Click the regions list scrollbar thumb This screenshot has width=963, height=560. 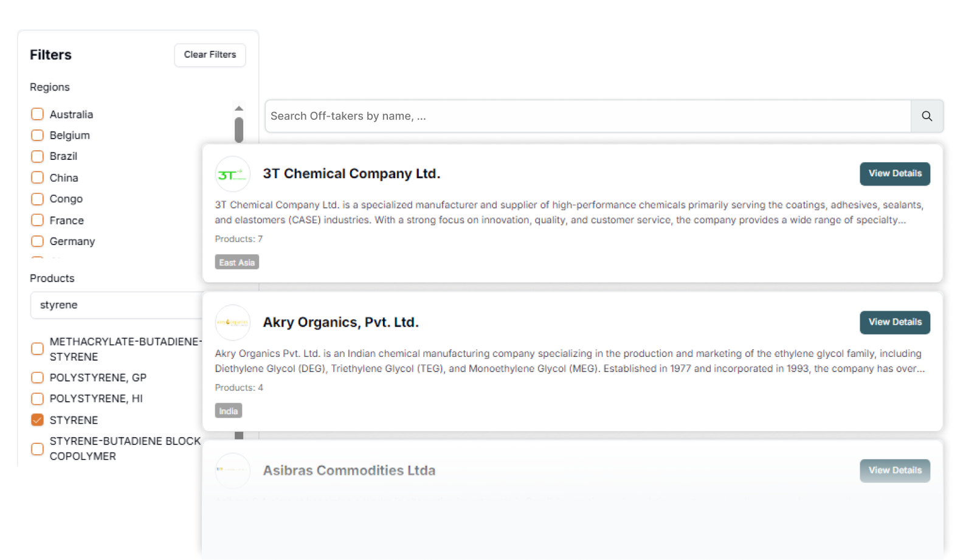pos(239,130)
